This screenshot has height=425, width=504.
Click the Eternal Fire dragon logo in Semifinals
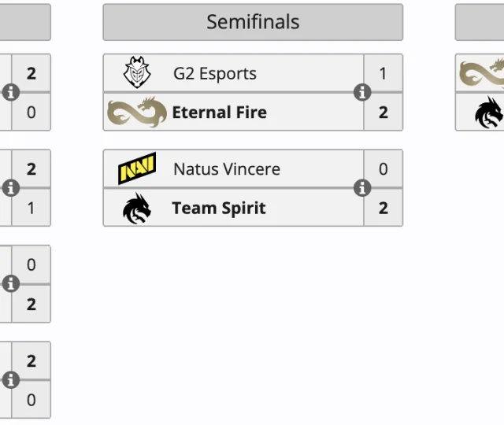pos(137,113)
